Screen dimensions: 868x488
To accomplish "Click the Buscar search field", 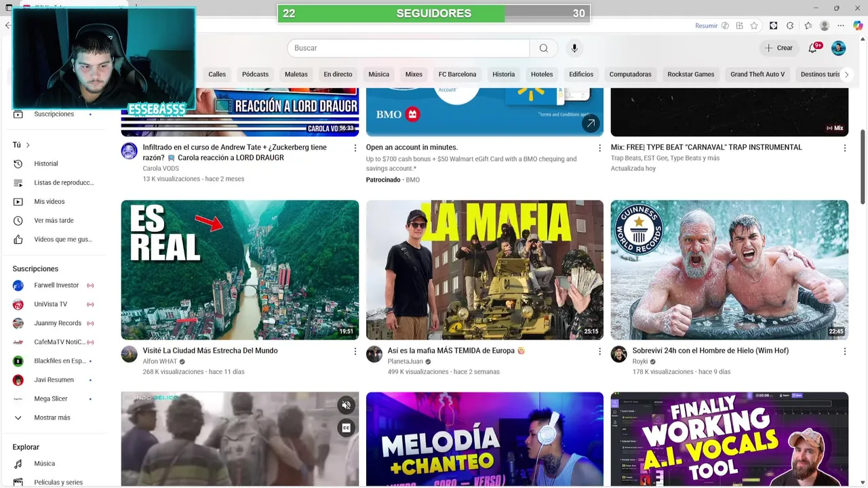I will coord(408,48).
